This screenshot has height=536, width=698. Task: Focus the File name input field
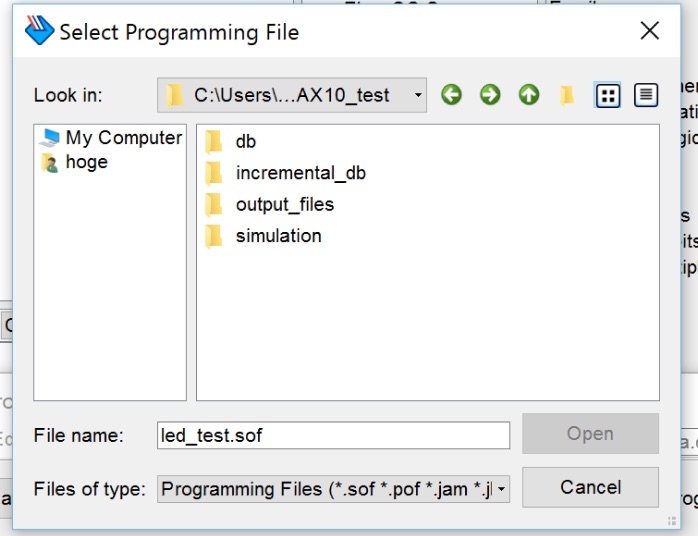coord(333,435)
